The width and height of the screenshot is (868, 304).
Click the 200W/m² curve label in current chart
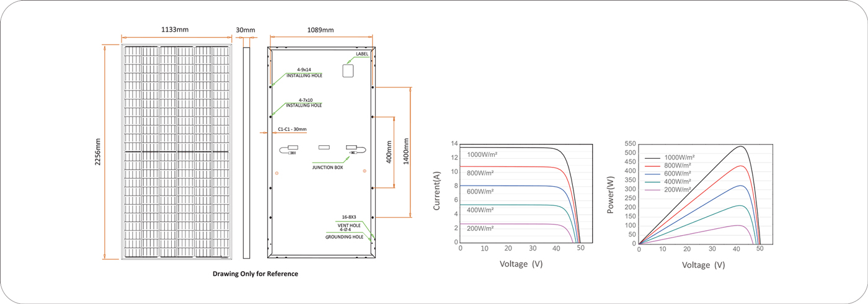pos(480,229)
